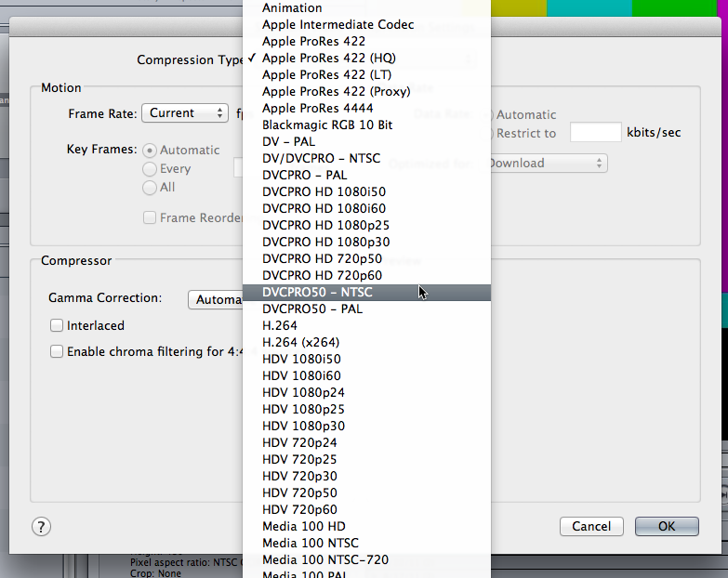Select HDV 1080p30

click(x=366, y=426)
